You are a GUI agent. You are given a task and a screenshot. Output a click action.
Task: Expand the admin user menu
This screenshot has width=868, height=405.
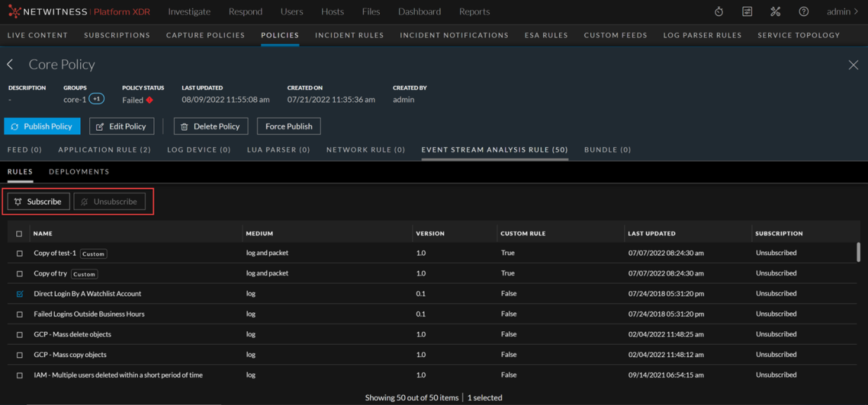point(842,12)
